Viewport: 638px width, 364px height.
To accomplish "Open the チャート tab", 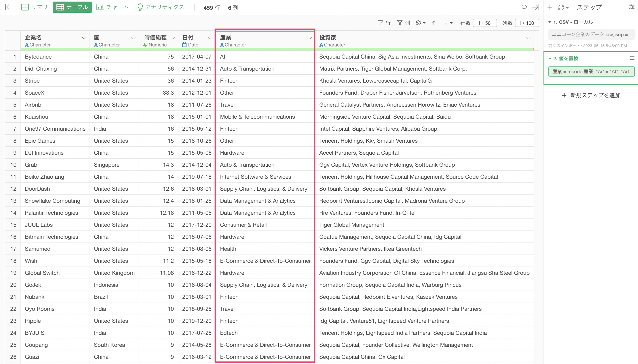I will (x=112, y=7).
